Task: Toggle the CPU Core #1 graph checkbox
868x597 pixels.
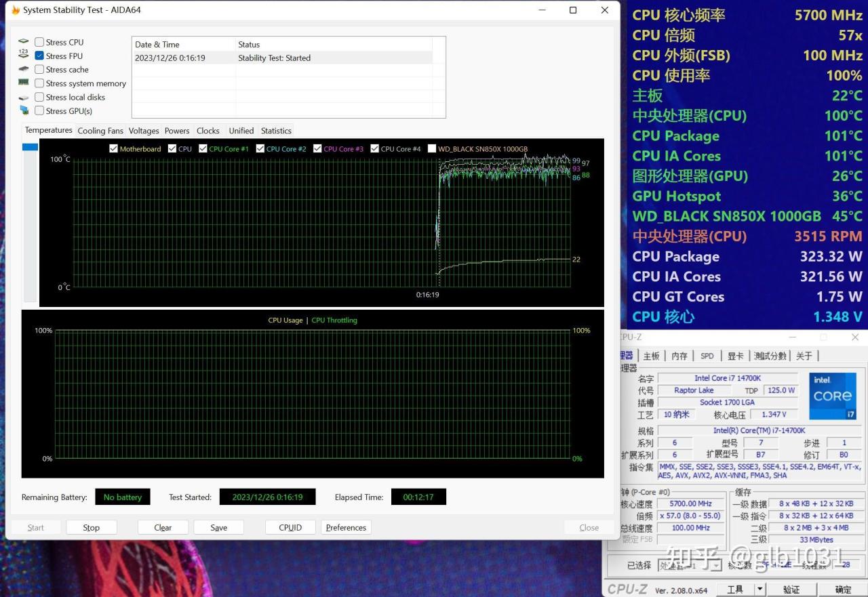Action: click(x=203, y=148)
